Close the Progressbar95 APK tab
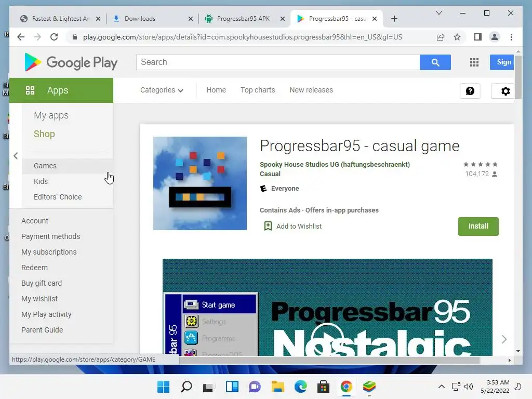 tap(282, 19)
